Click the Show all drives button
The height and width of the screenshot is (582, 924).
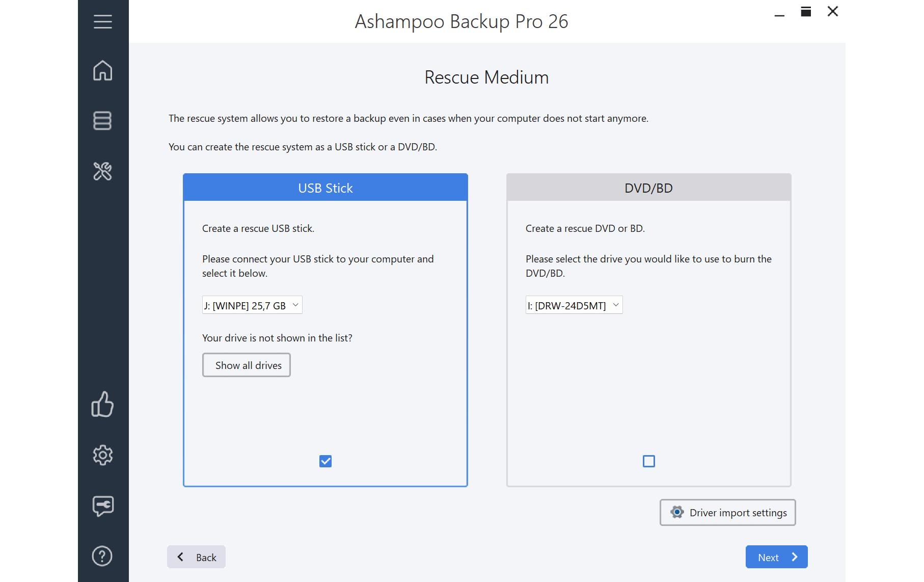coord(247,365)
